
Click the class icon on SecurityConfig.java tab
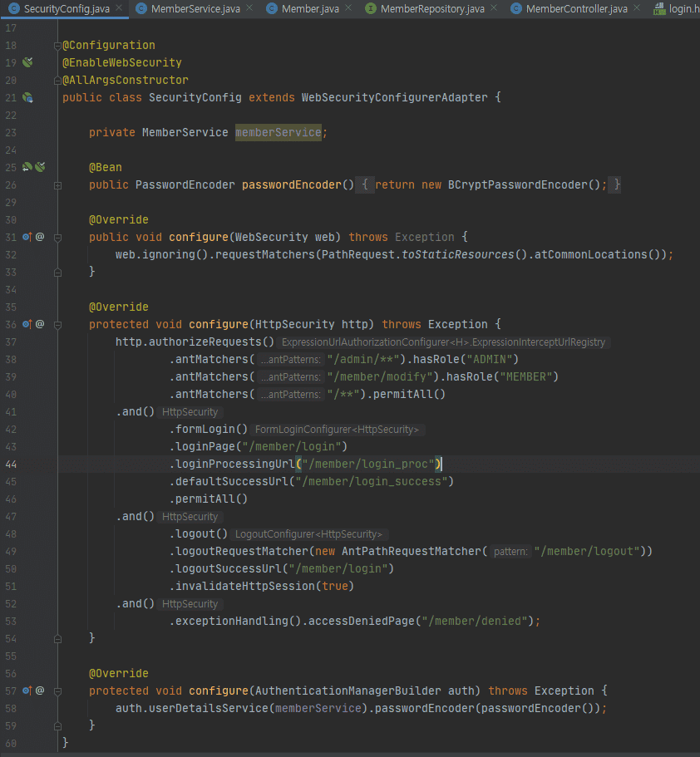(x=14, y=8)
